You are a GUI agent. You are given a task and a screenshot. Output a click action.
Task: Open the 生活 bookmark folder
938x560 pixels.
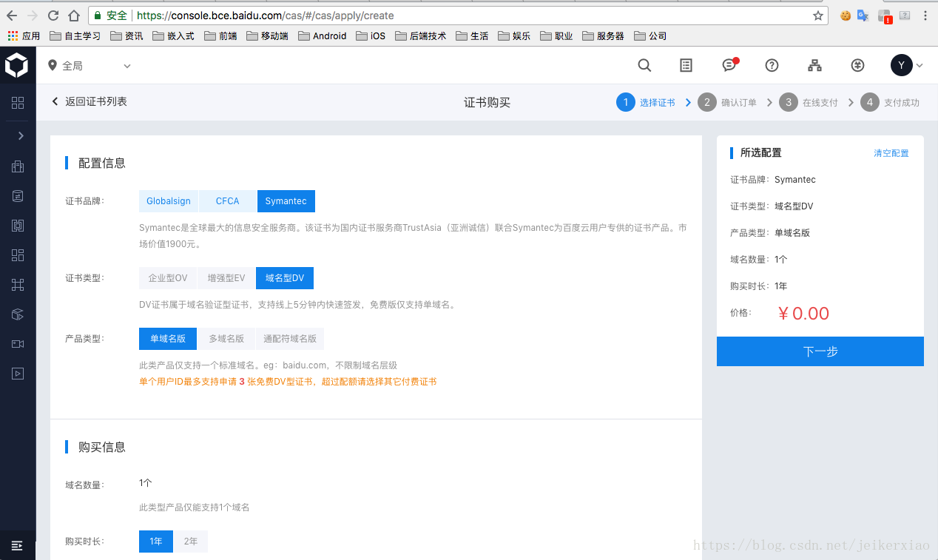pos(472,36)
